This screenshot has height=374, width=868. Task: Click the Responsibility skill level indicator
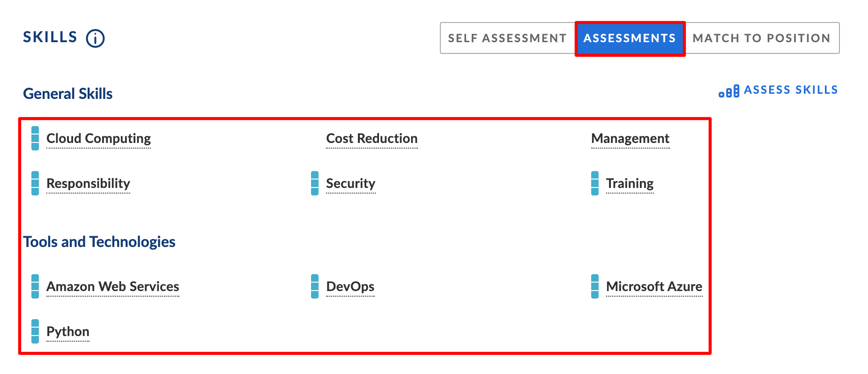click(35, 183)
